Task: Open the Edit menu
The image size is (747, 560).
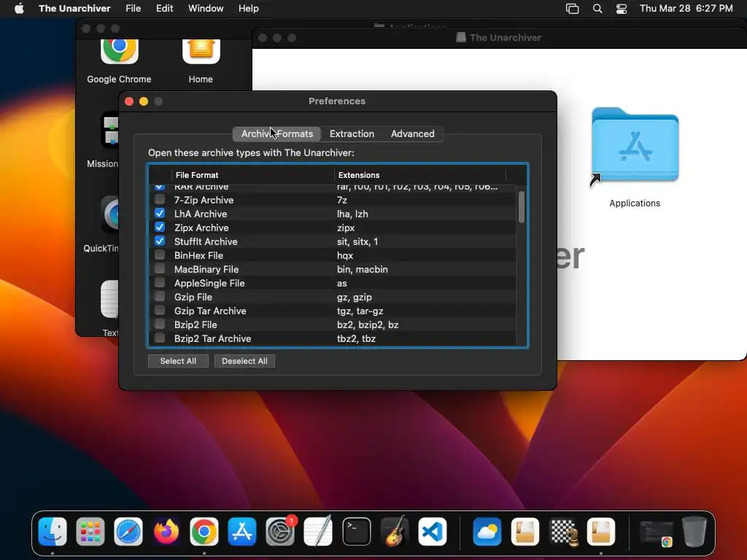Action: pyautogui.click(x=164, y=9)
